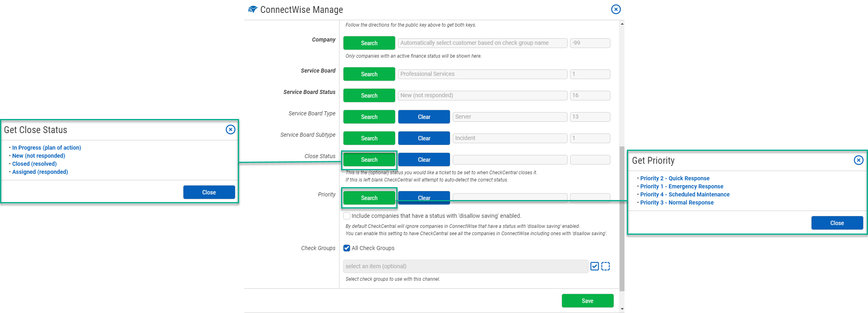
Task: Click the select-all check groups icon
Action: point(594,266)
